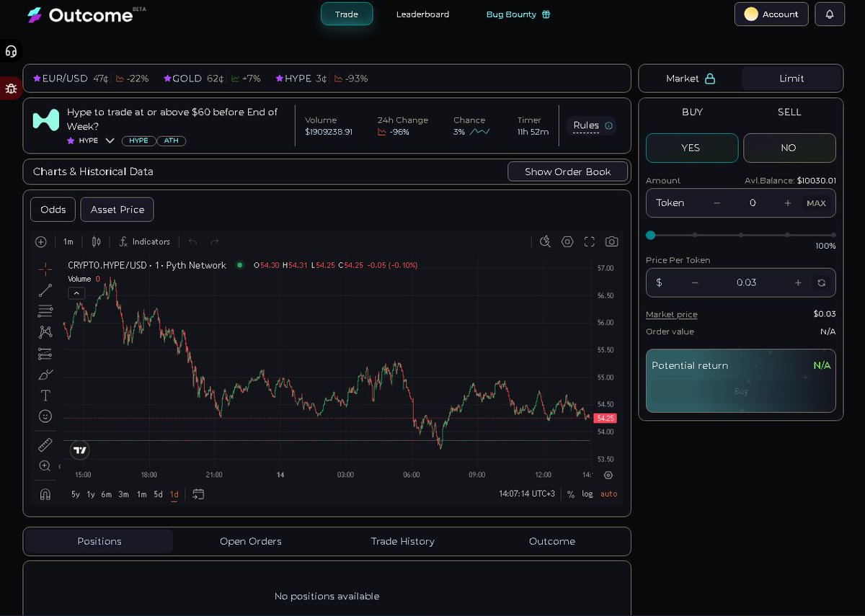The height and width of the screenshot is (616, 865).
Task: Click the Outcome logo
Action: pos(86,14)
